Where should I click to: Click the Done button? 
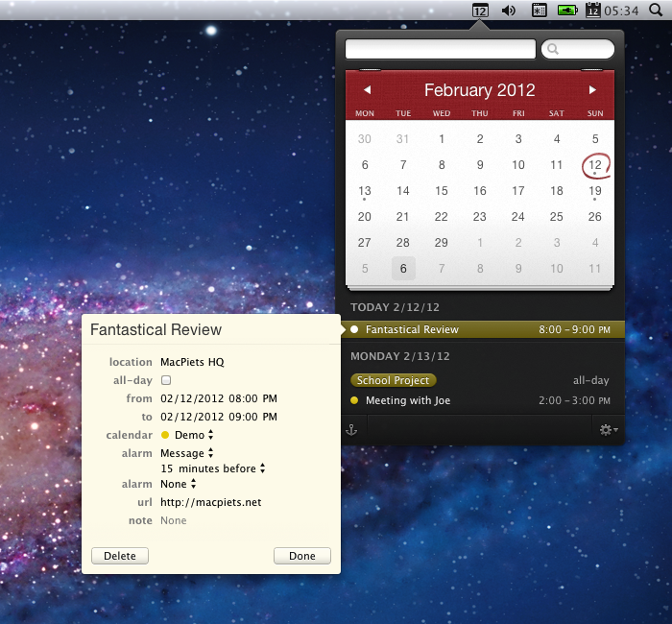pyautogui.click(x=302, y=556)
